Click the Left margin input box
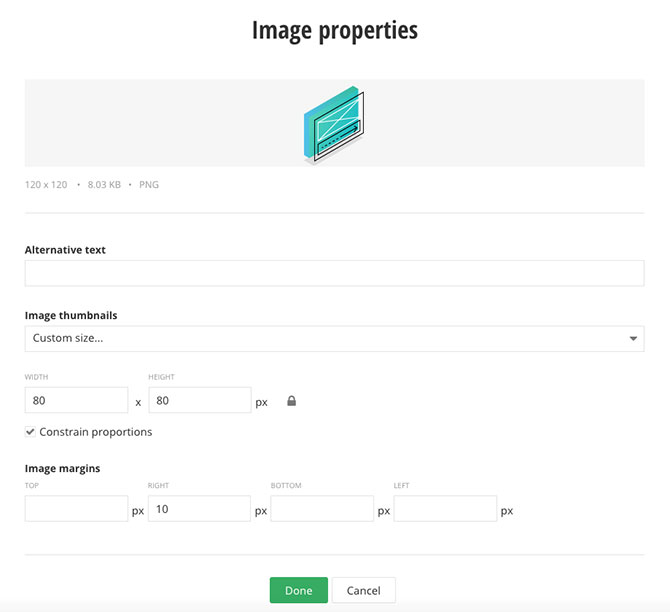This screenshot has width=670, height=612. click(445, 509)
